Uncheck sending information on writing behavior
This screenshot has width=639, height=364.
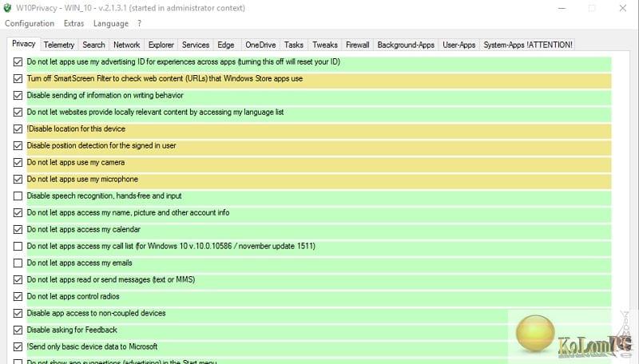tap(18, 95)
